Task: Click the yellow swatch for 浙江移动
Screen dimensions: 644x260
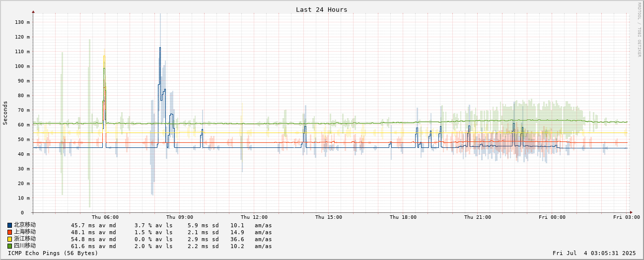Action: coord(10,239)
